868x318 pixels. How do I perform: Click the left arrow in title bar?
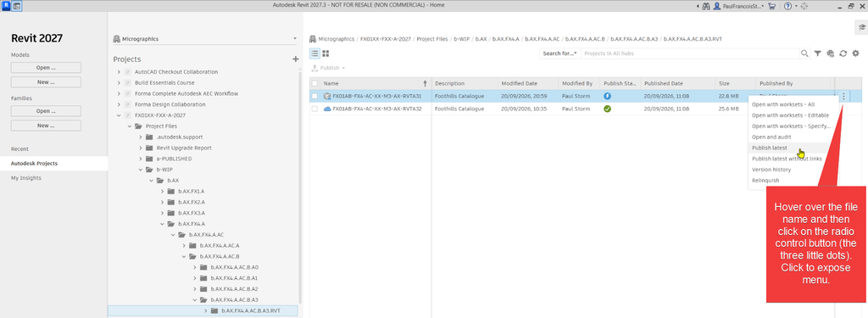pyautogui.click(x=697, y=6)
